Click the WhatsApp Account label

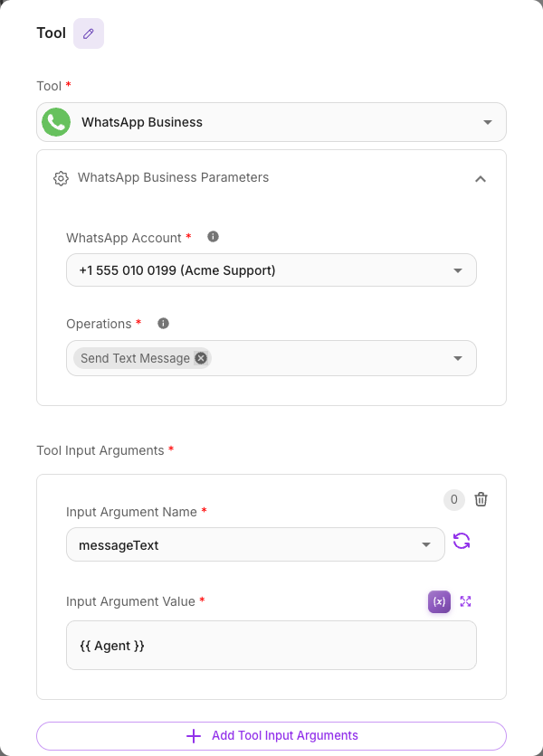pos(124,238)
